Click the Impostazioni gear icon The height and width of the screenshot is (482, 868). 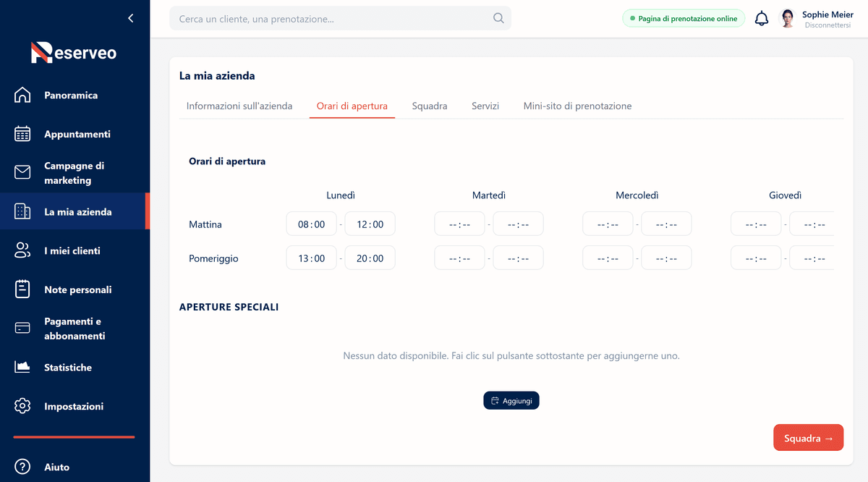(x=22, y=406)
